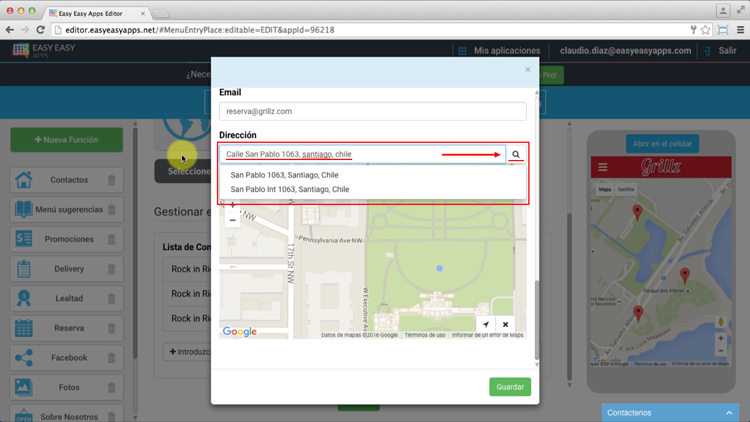Switch preview map to Satélite view

(626, 189)
